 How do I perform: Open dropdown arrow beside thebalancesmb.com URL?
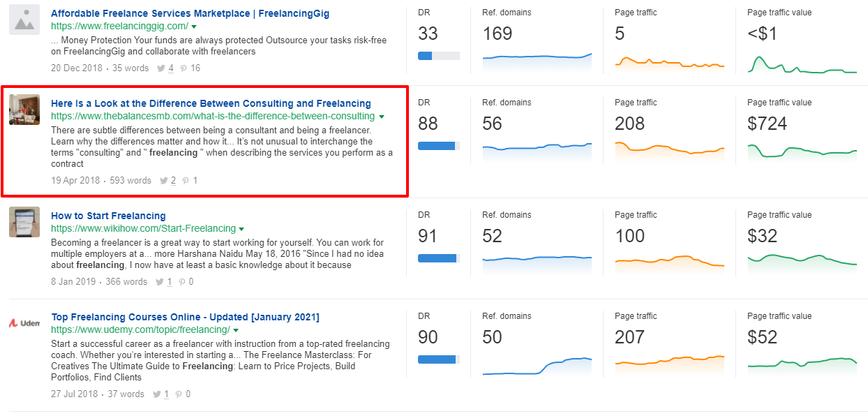(381, 117)
